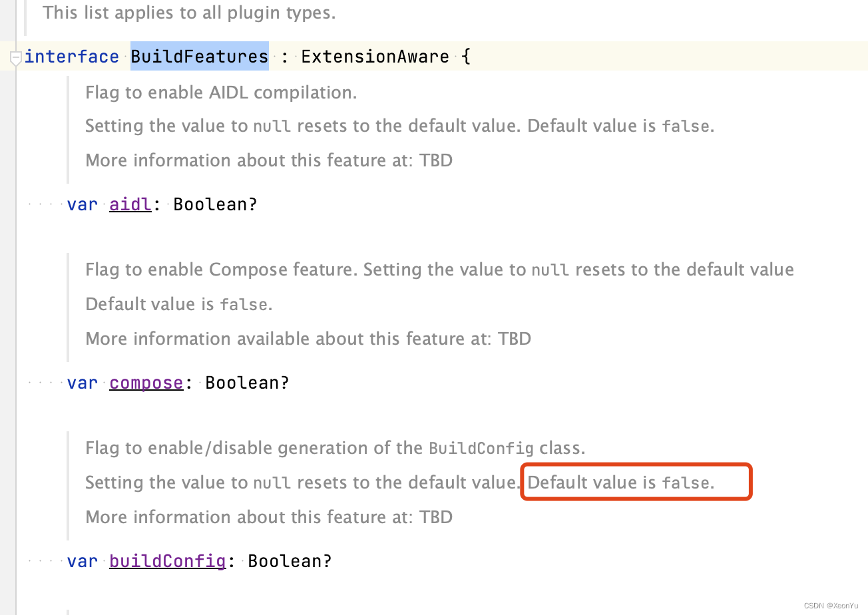The image size is (868, 615).
Task: Click var keyword before aidl
Action: click(83, 204)
